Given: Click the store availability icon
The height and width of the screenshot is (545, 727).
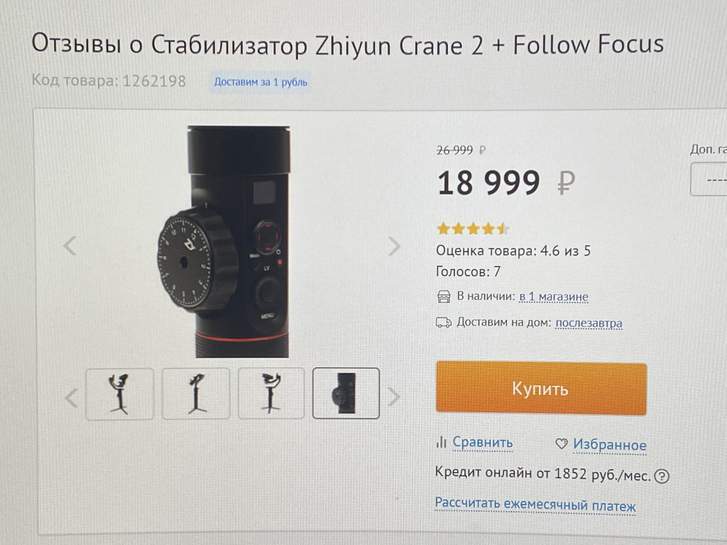Looking at the screenshot, I should click(444, 296).
